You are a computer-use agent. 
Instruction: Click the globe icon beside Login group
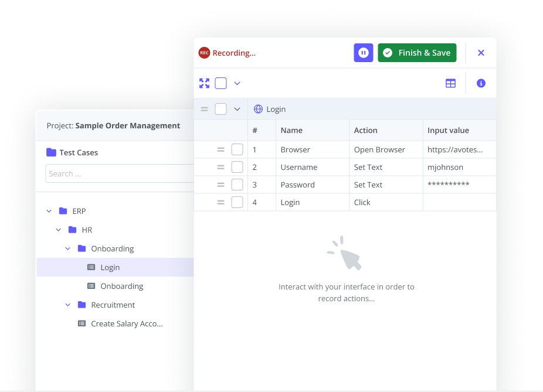[258, 109]
